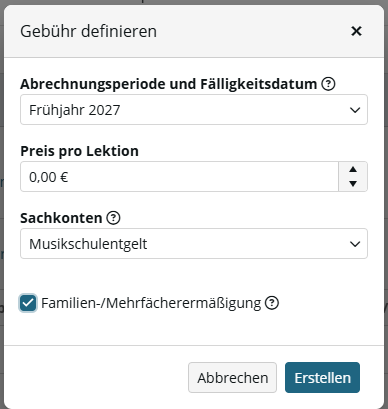The image size is (388, 409).
Task: Focus the Preis pro Lektion input field
Action: pos(179,177)
